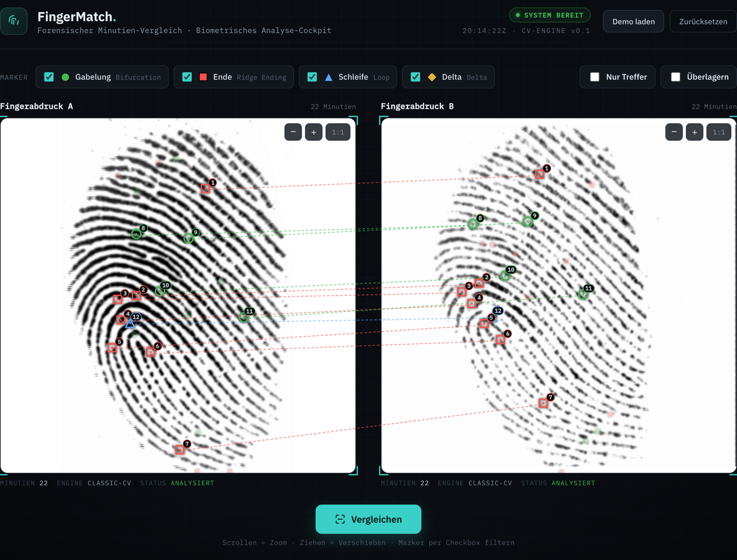Zoom in Fingerabdruck B with plus
This screenshot has width=737, height=560.
pyautogui.click(x=694, y=132)
